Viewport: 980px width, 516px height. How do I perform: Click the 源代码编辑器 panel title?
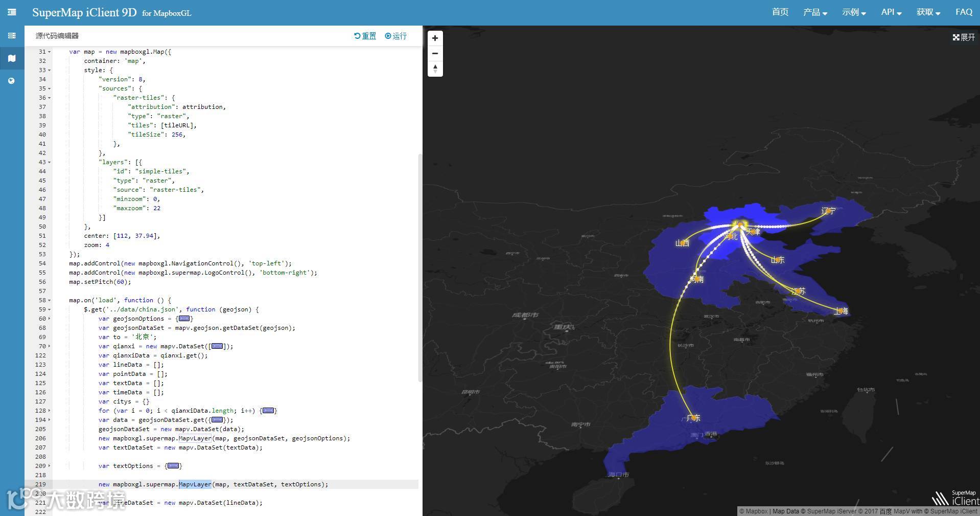click(57, 36)
